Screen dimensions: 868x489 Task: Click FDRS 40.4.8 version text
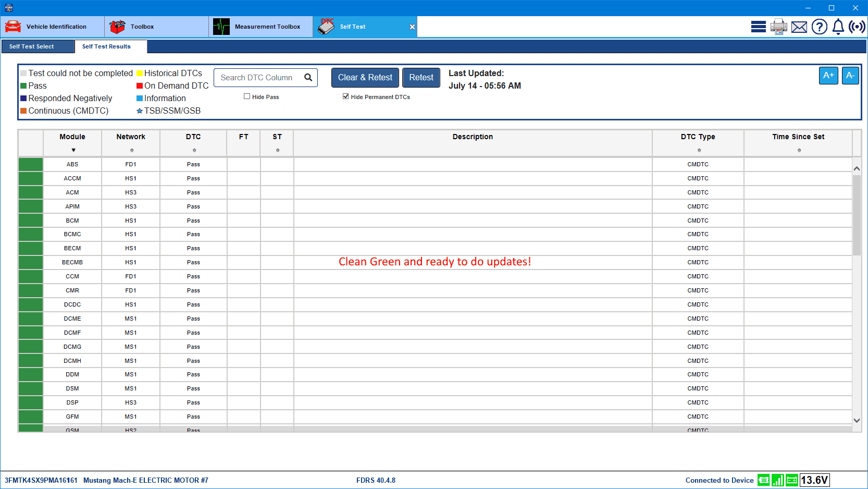click(x=376, y=480)
